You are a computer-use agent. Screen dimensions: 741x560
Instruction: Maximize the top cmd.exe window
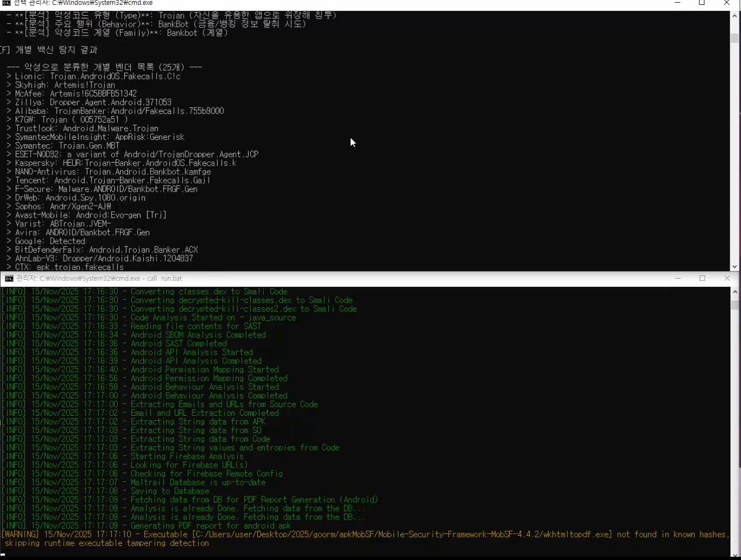pyautogui.click(x=702, y=3)
